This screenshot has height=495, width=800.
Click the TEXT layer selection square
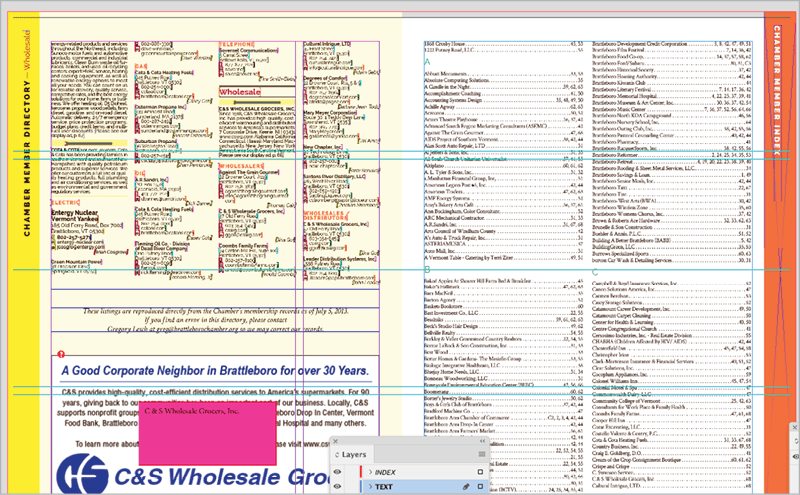(x=480, y=487)
